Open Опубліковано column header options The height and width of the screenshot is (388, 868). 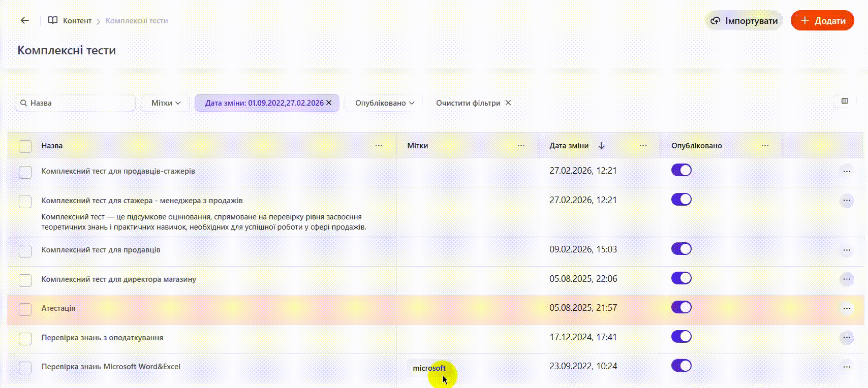pyautogui.click(x=765, y=146)
